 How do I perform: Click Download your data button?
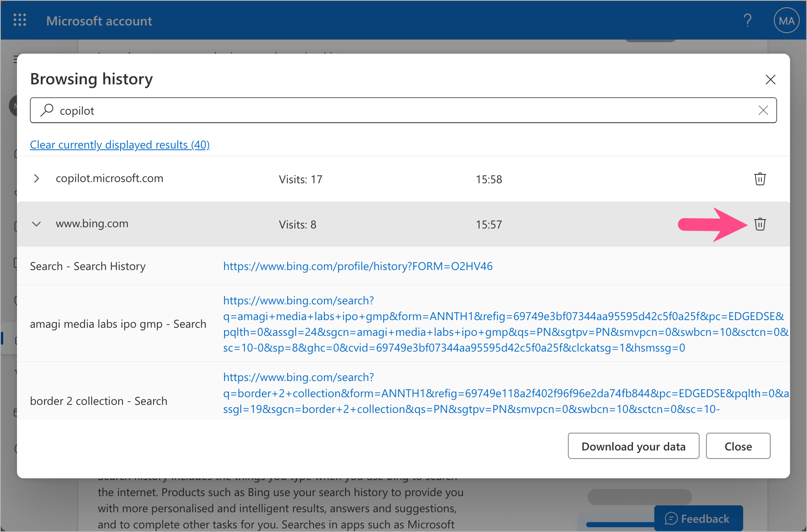[x=633, y=446]
